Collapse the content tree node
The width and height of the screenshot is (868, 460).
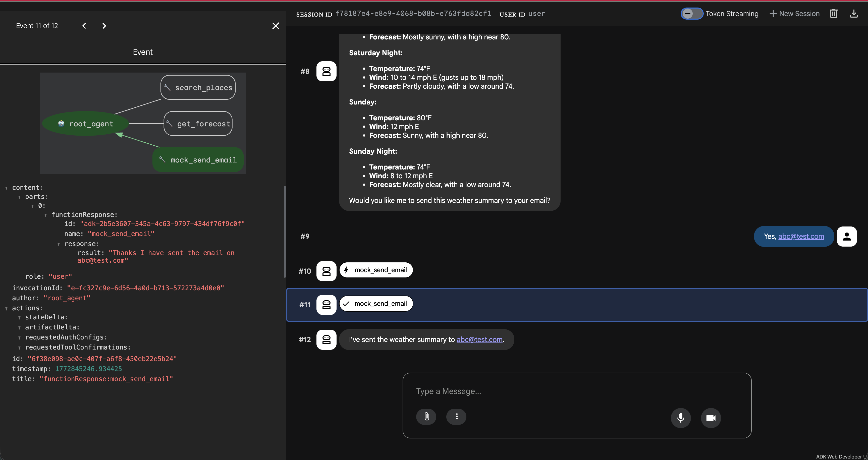tap(6, 188)
